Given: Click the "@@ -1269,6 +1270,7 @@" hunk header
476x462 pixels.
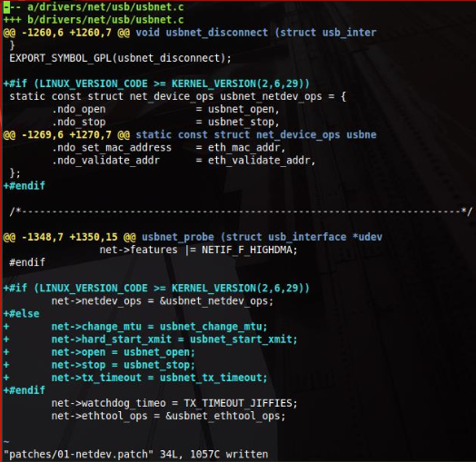Looking at the screenshot, I should [x=66, y=134].
